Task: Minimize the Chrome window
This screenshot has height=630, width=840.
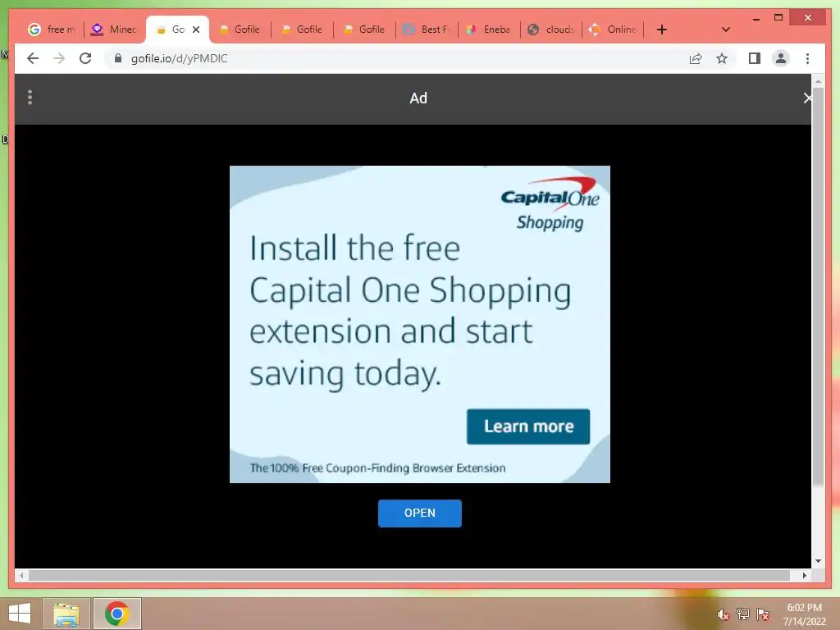Action: 756,18
